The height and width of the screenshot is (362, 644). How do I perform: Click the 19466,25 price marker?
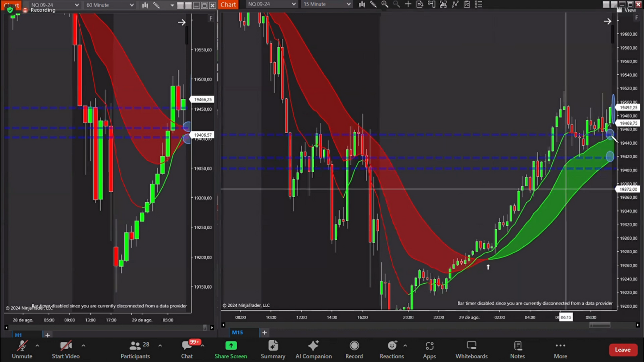202,99
